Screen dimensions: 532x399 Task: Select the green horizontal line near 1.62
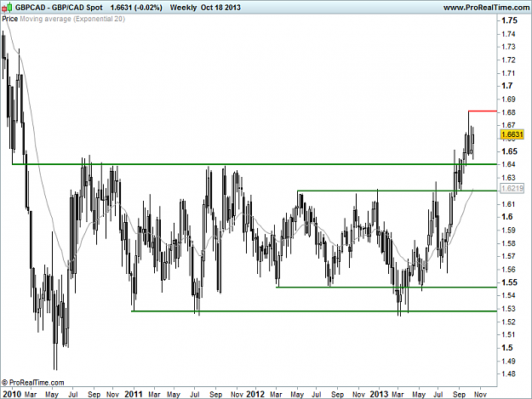pos(397,191)
